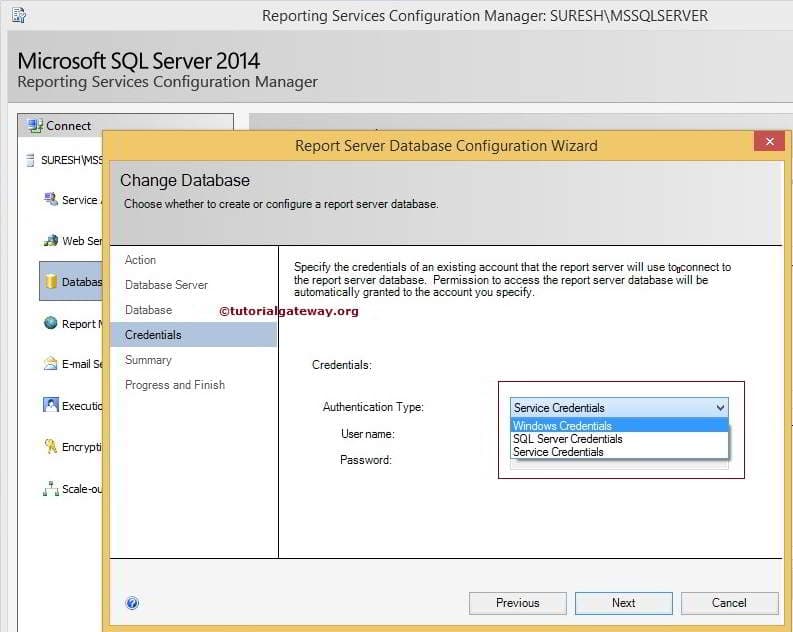Click the Execution Account icon
Viewport: 793px width, 632px height.
click(x=51, y=406)
